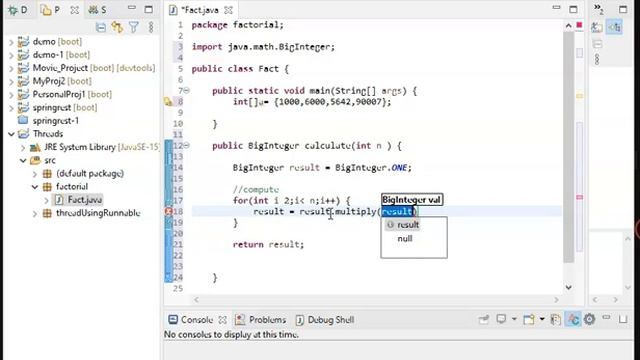This screenshot has height=360, width=640.
Task: Close the Console view tab
Action: 222,320
